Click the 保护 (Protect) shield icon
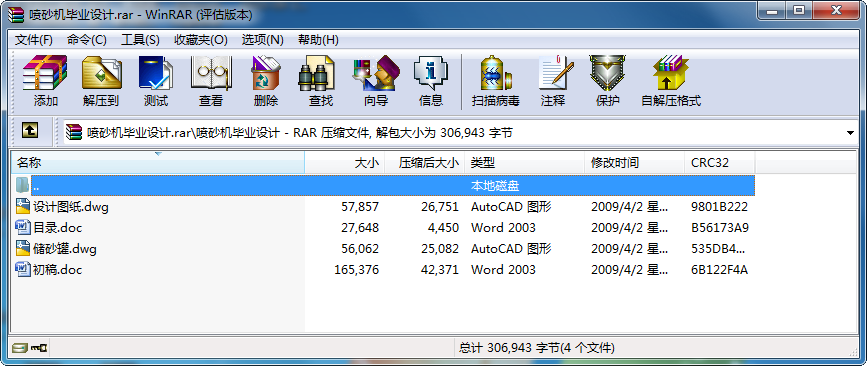Viewport: 867px width, 366px height. [x=607, y=73]
